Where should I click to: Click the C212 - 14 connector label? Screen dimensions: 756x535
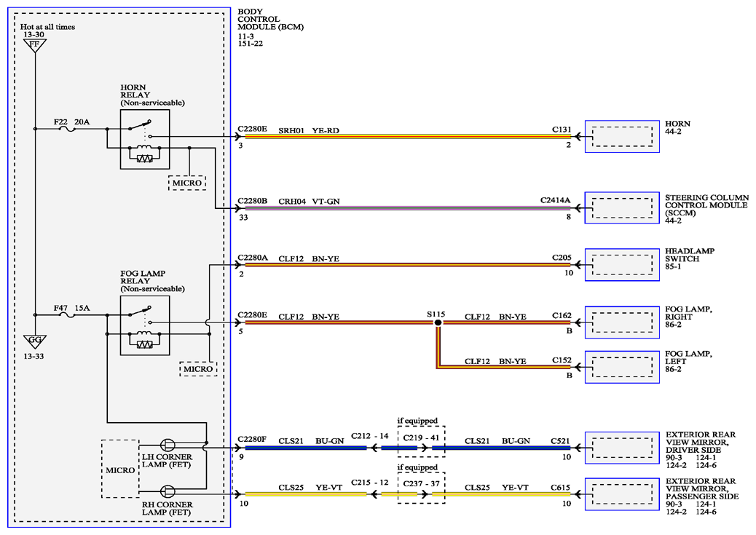click(x=370, y=436)
